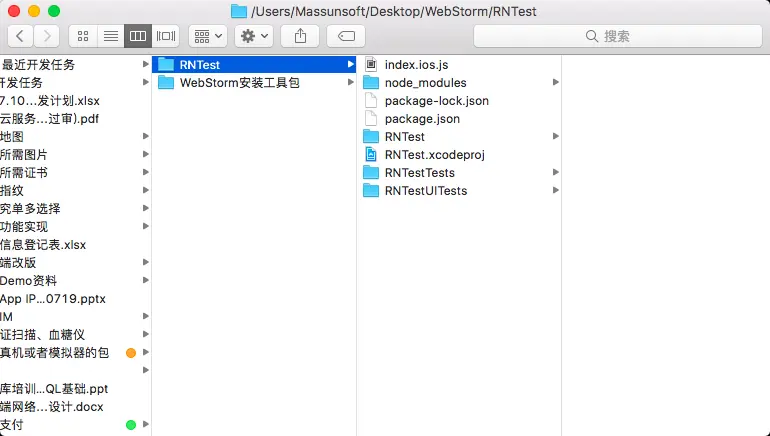Click right column RNTest folder icon

point(371,136)
